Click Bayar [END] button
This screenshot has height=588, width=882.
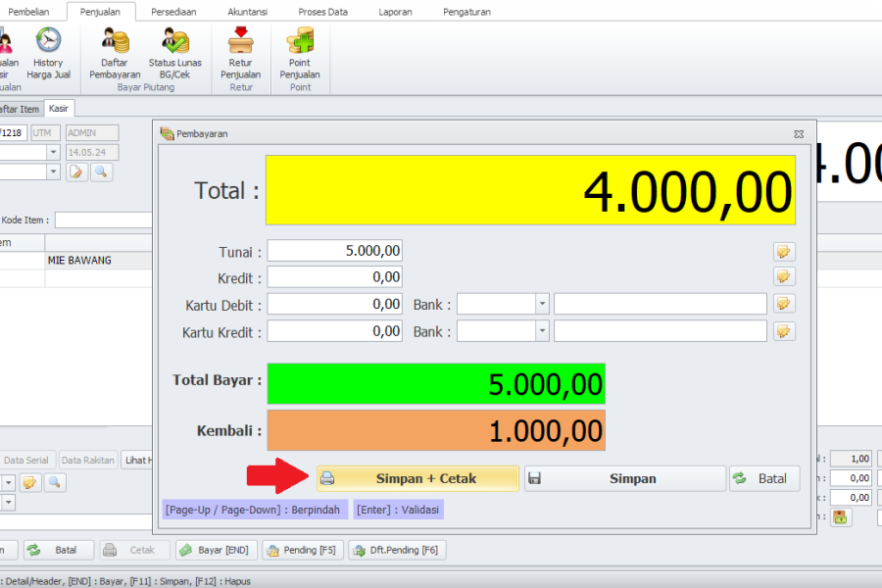(x=217, y=550)
